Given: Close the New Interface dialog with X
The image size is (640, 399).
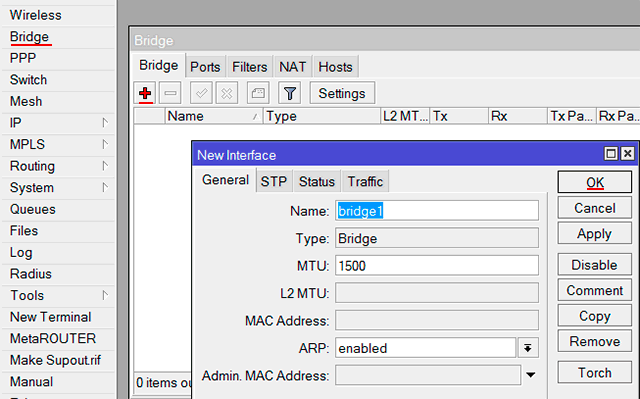Looking at the screenshot, I should [628, 154].
